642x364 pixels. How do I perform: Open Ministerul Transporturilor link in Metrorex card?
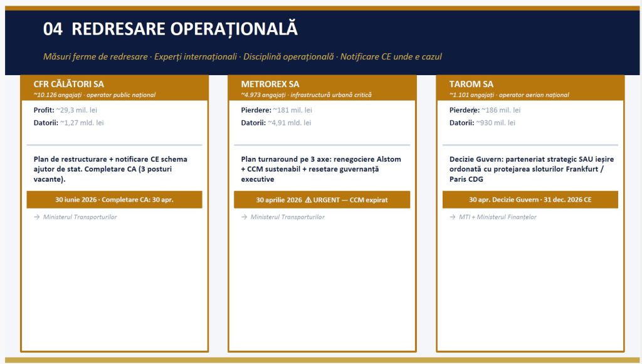point(287,217)
